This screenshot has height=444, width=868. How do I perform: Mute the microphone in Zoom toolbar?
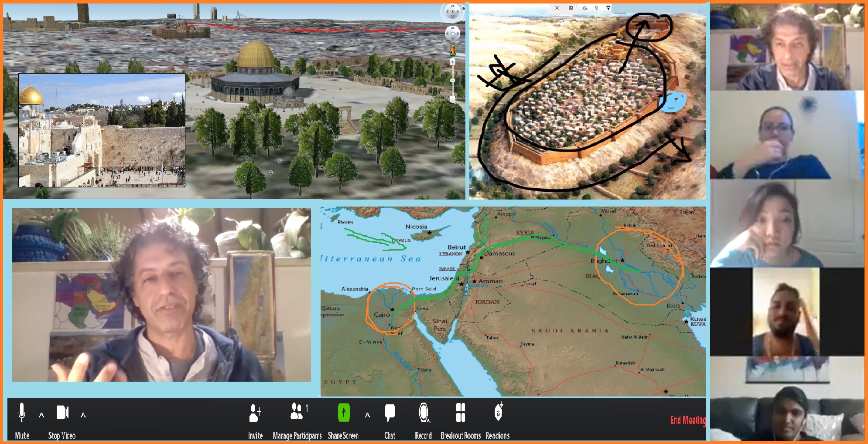(22, 413)
